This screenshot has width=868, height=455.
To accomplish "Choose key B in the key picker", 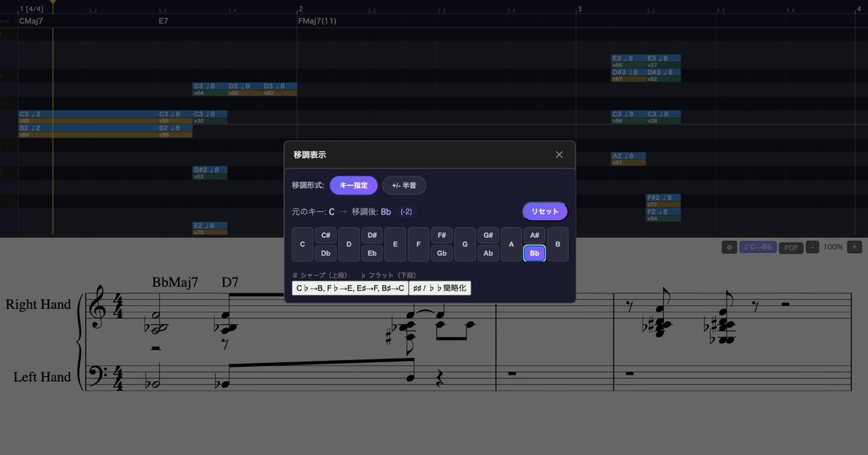I will 558,244.
